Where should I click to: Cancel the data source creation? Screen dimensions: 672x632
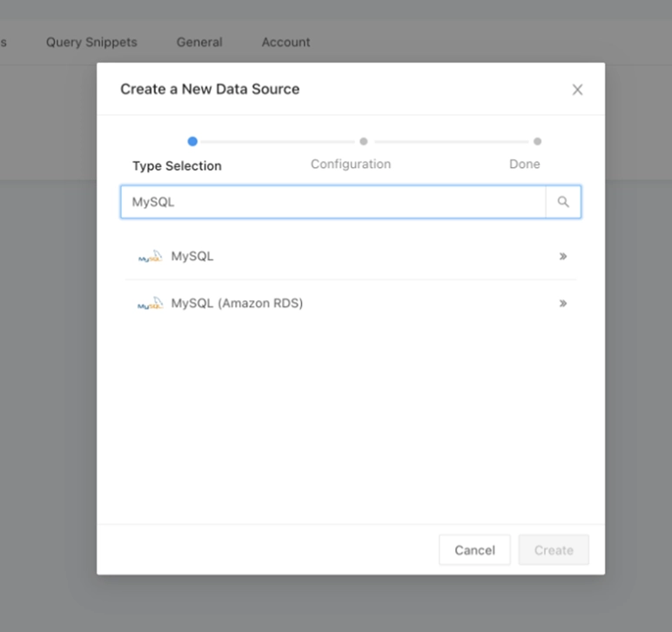[475, 549]
